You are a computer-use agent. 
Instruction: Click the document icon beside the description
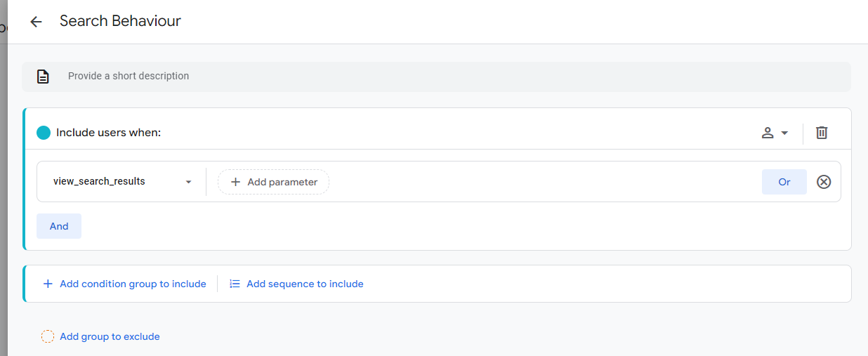tap(43, 77)
